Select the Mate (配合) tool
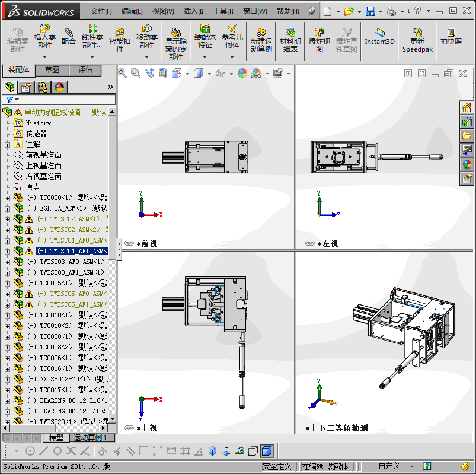Screen dimensions: 476x474 (x=68, y=36)
